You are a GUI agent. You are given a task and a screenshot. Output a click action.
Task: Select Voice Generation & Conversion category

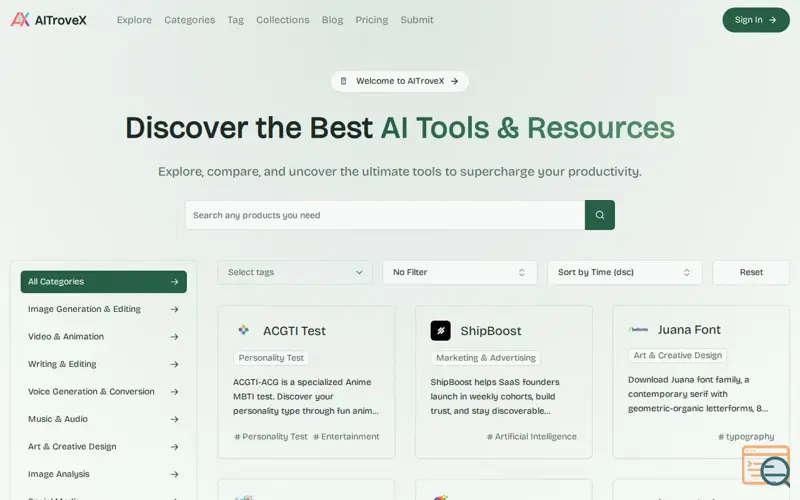point(104,392)
